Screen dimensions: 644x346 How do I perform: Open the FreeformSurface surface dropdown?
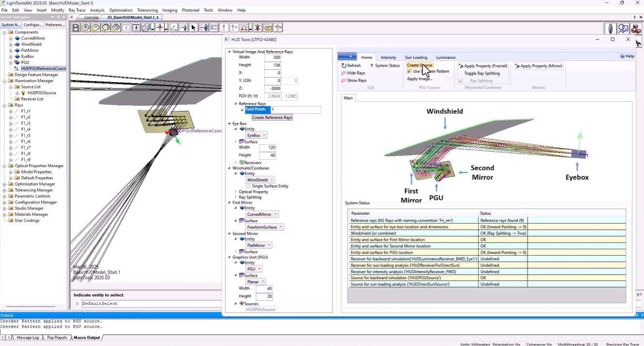(x=264, y=227)
